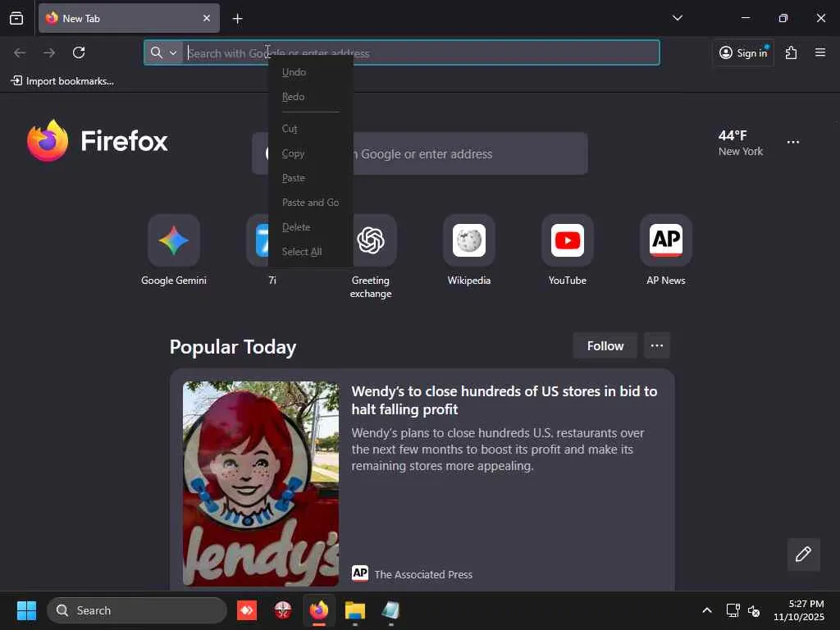Viewport: 840px width, 630px height.
Task: Open the notepad-style taskbar app
Action: click(x=390, y=610)
